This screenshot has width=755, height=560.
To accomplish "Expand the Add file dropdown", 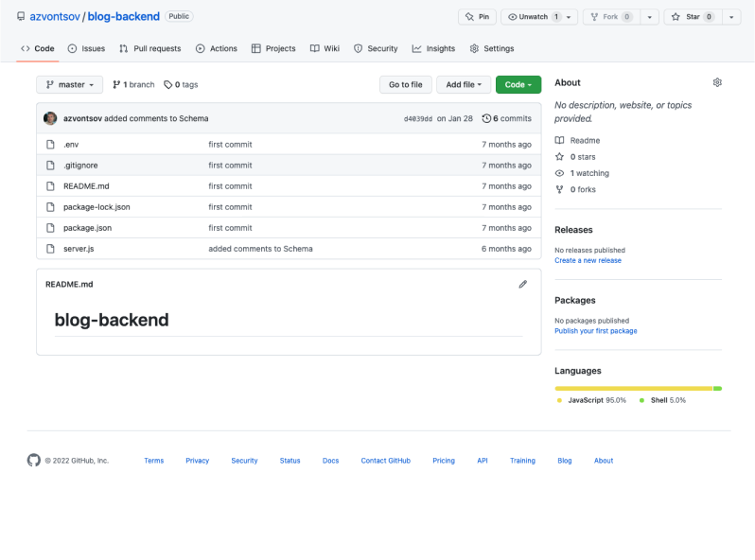I will point(464,85).
